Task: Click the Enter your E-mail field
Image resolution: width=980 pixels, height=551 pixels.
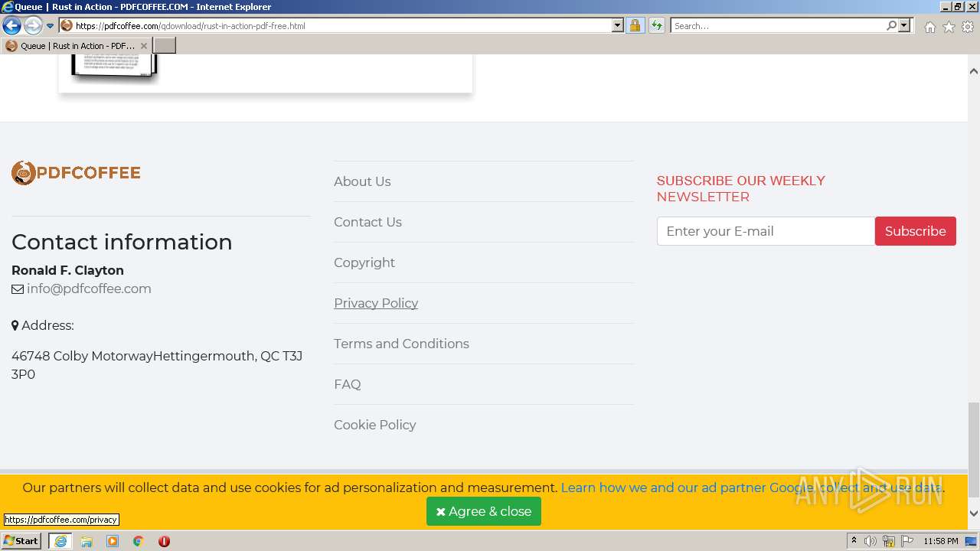Action: 766,231
